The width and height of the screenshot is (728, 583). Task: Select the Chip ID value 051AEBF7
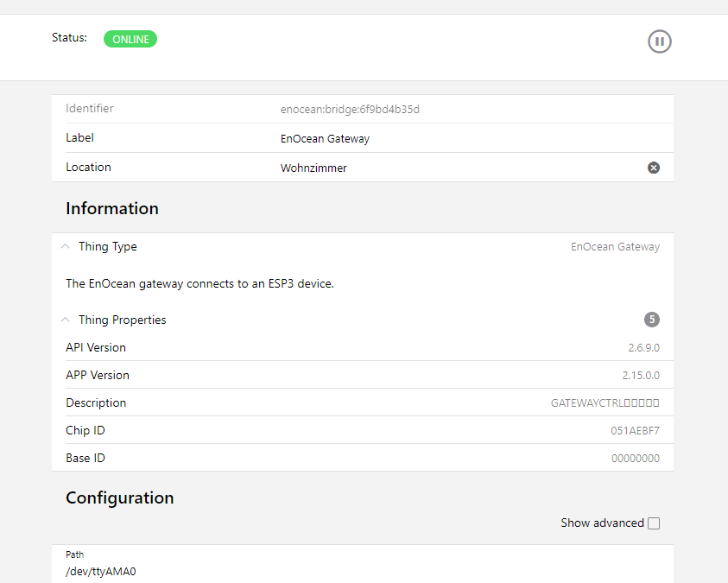point(635,431)
